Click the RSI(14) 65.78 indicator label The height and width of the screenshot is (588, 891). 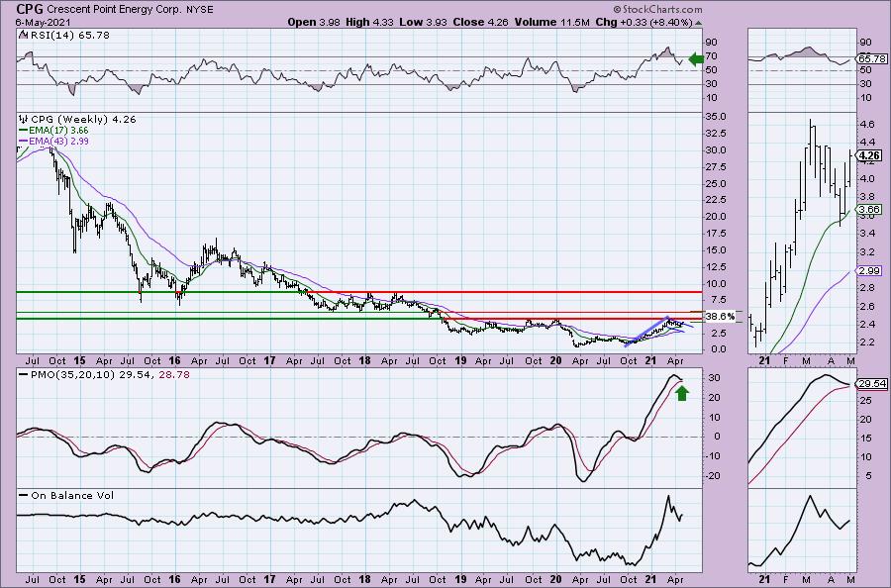pyautogui.click(x=68, y=36)
